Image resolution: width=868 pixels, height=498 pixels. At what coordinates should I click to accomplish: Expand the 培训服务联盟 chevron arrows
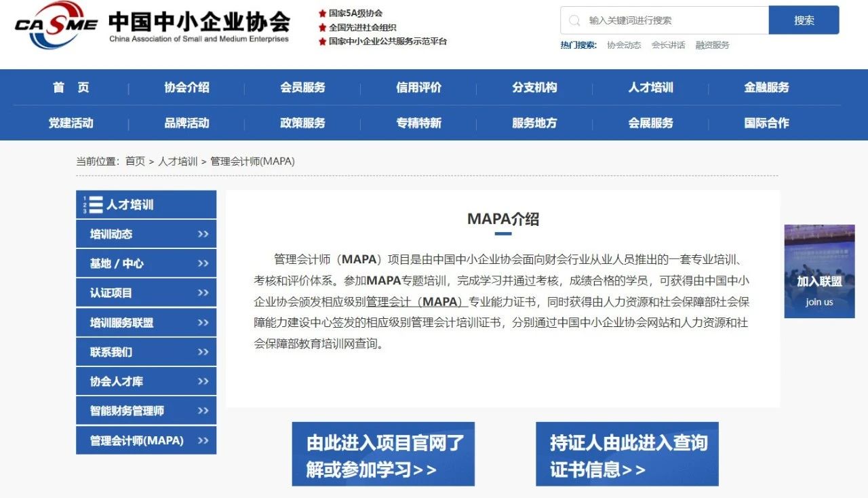tap(203, 322)
